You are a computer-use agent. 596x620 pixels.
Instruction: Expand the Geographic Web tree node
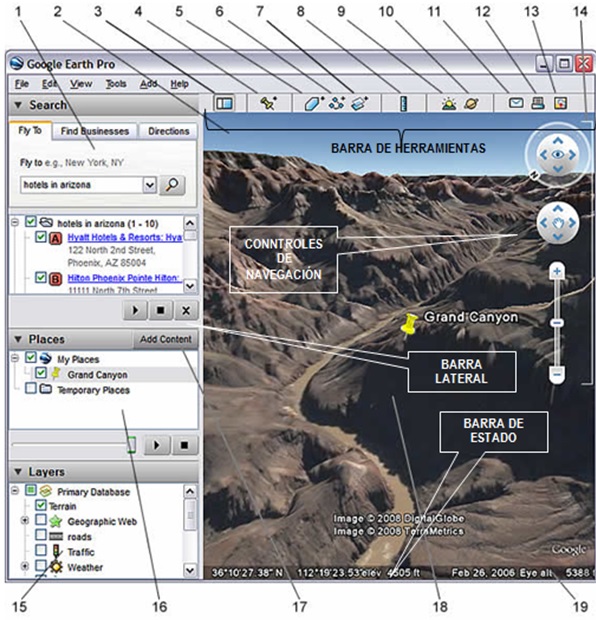25,520
